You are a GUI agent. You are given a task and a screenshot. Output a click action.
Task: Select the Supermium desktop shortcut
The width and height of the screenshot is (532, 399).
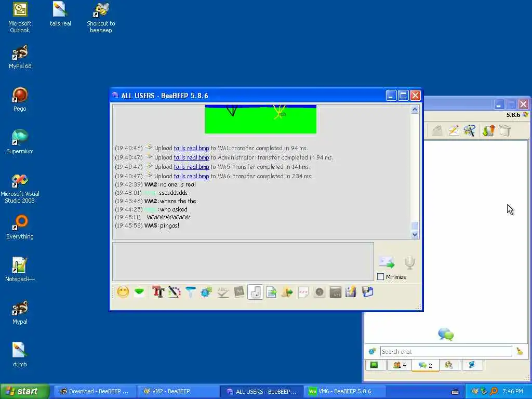[x=20, y=142]
